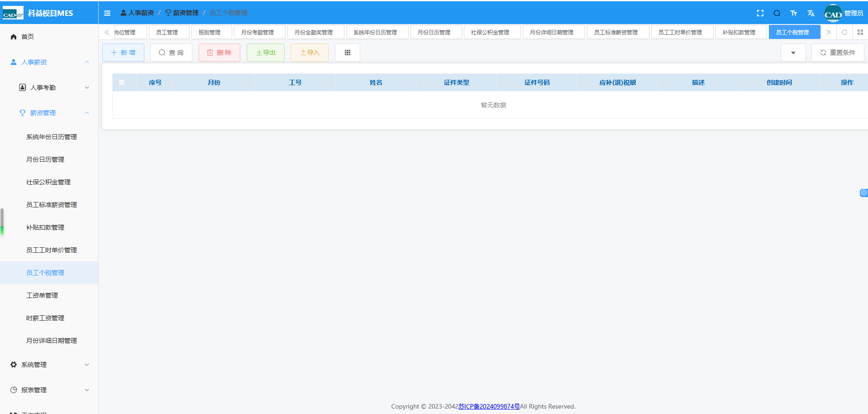Click the CAD user avatar
The image size is (868, 414).
(x=833, y=13)
